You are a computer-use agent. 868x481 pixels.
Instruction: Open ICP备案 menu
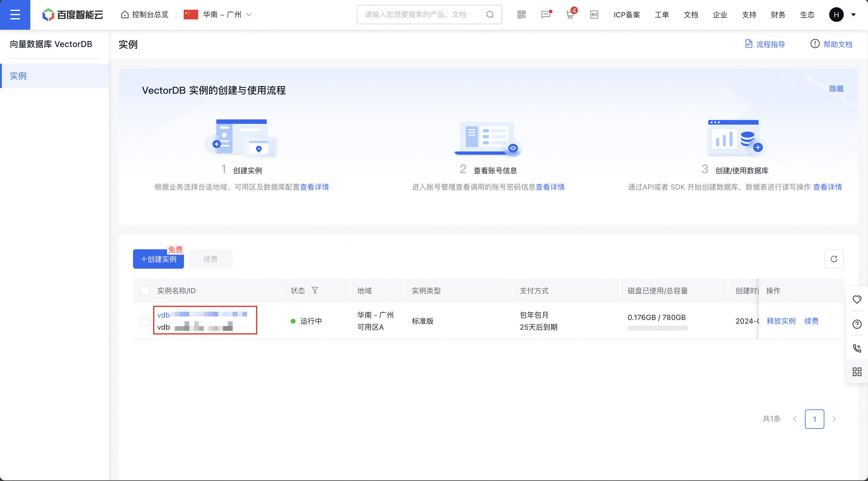click(x=626, y=15)
